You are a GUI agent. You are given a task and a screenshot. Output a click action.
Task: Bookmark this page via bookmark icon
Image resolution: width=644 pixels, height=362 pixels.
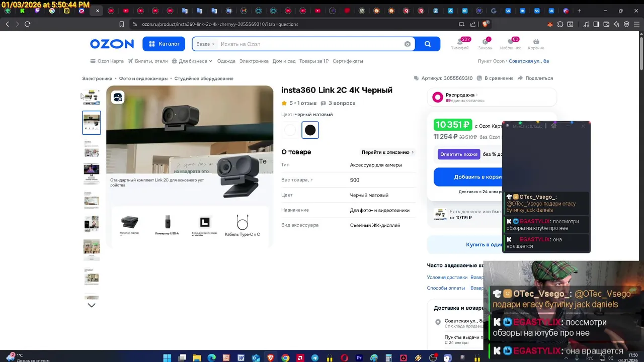[122, 24]
